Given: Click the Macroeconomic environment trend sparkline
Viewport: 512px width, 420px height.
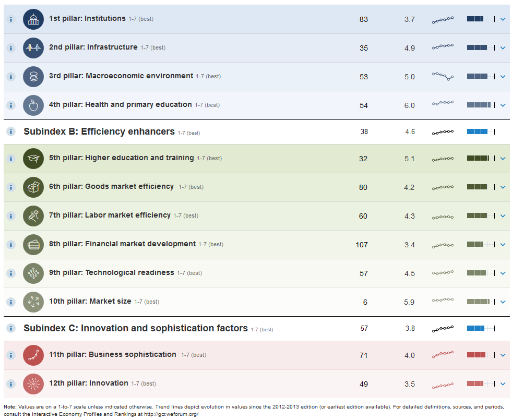Looking at the screenshot, I should click(443, 76).
